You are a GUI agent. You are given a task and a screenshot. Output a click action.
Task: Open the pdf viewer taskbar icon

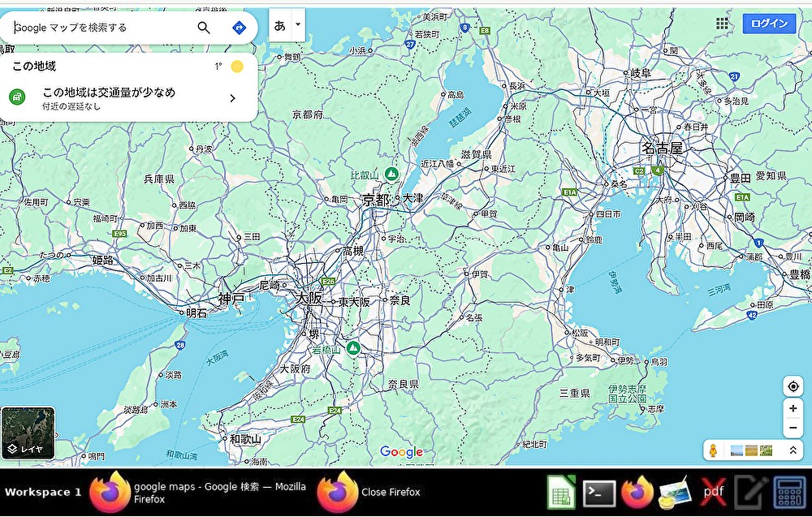713,492
